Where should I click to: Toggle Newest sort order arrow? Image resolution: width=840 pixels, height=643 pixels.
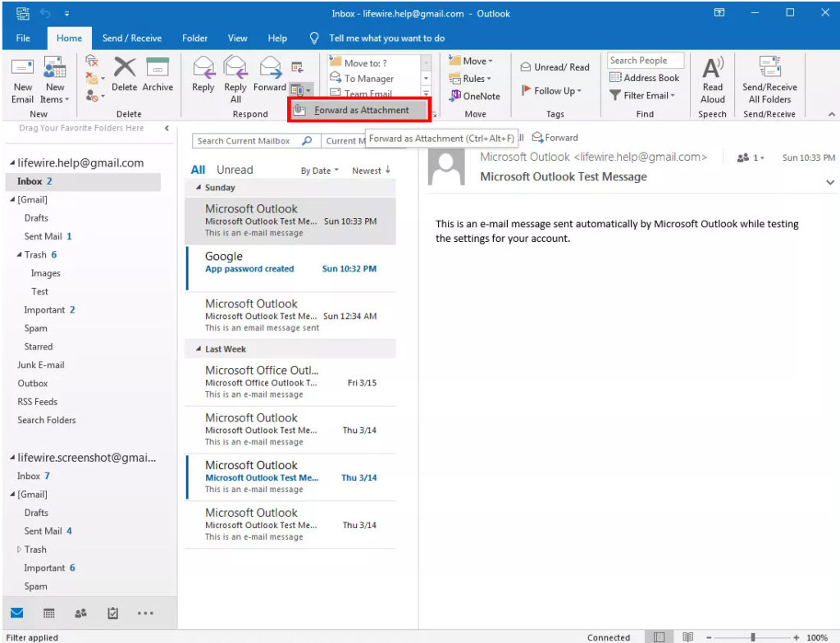[x=387, y=170]
